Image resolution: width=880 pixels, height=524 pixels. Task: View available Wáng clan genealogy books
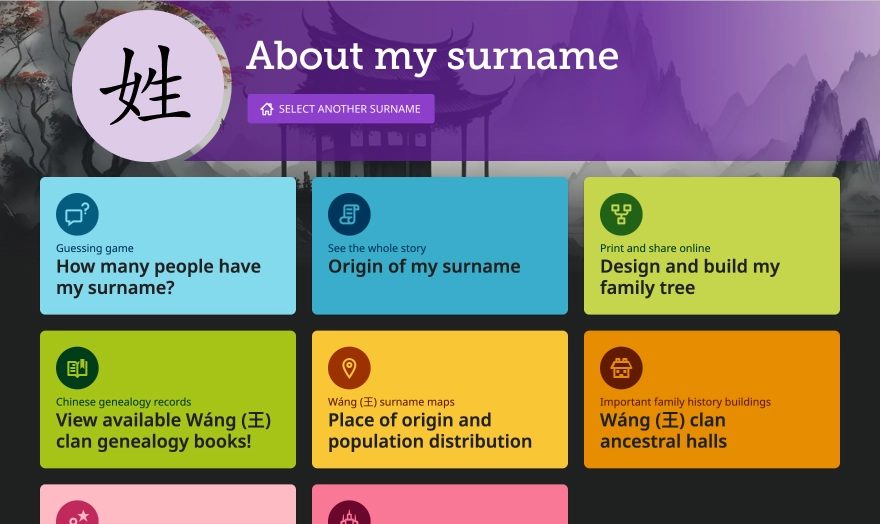click(163, 430)
